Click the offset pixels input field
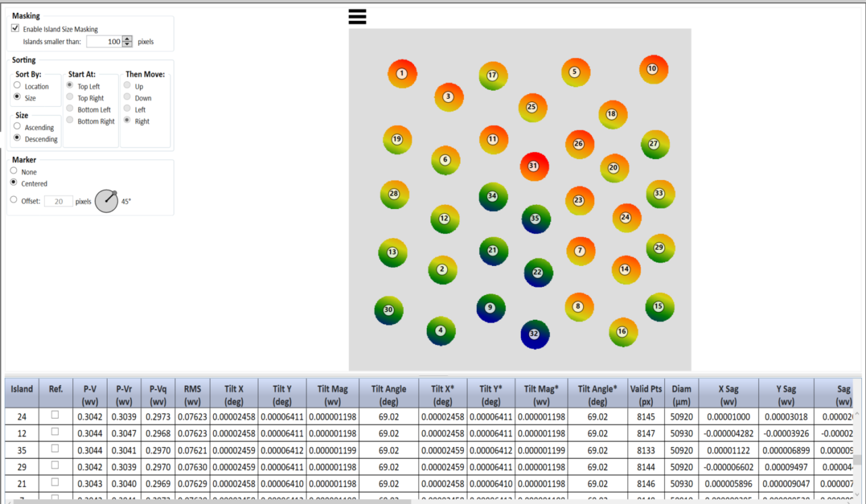 [58, 201]
